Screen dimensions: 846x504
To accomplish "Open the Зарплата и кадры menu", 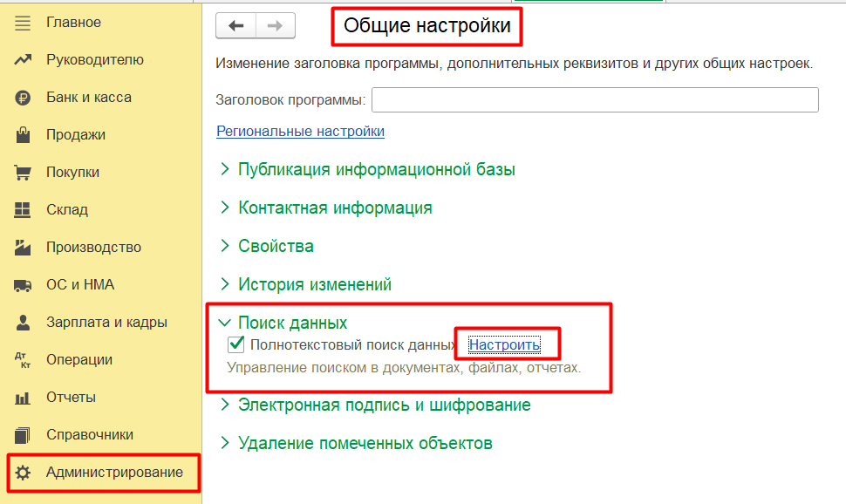I will (x=106, y=323).
